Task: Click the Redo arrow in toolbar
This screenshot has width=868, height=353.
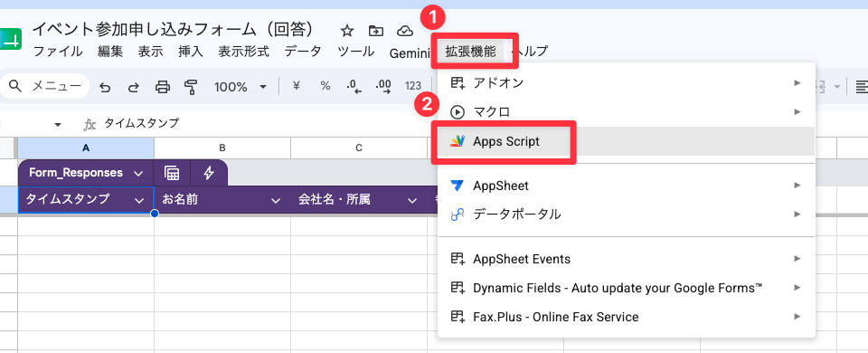Action: [x=134, y=87]
